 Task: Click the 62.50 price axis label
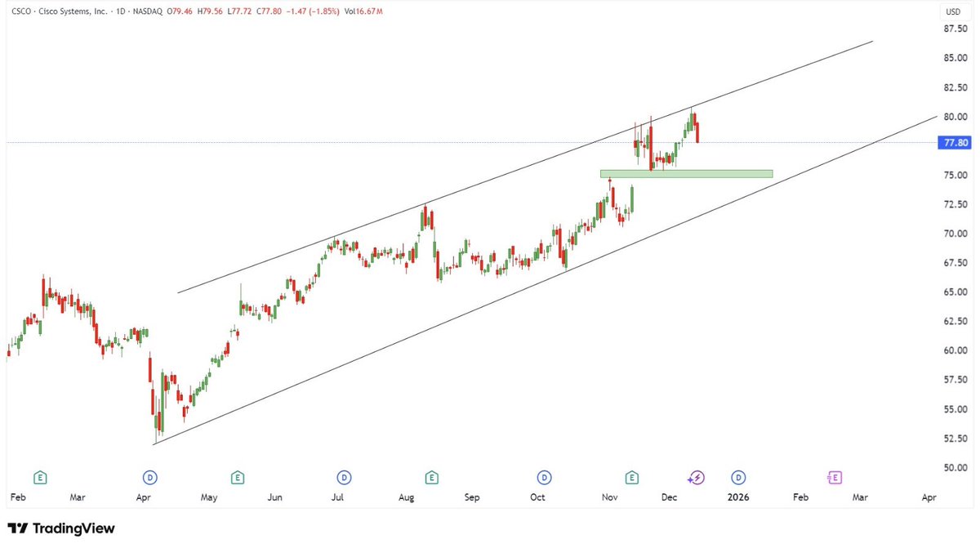coord(955,321)
